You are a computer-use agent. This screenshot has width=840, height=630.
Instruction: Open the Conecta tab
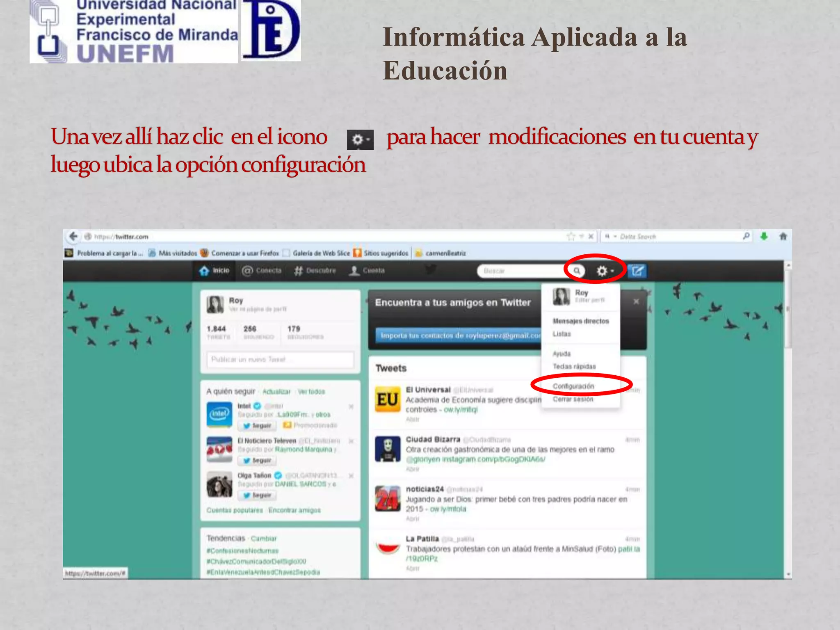[x=262, y=271]
